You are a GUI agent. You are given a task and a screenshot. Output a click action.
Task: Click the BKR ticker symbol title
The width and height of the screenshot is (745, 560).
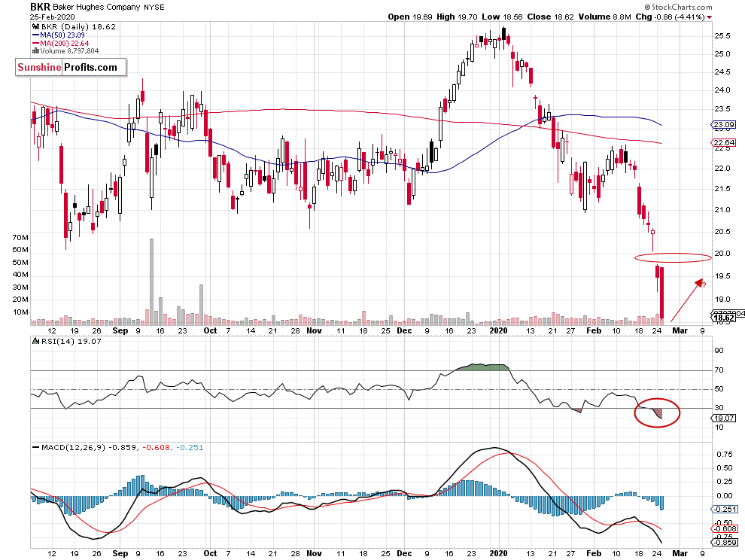40,7
